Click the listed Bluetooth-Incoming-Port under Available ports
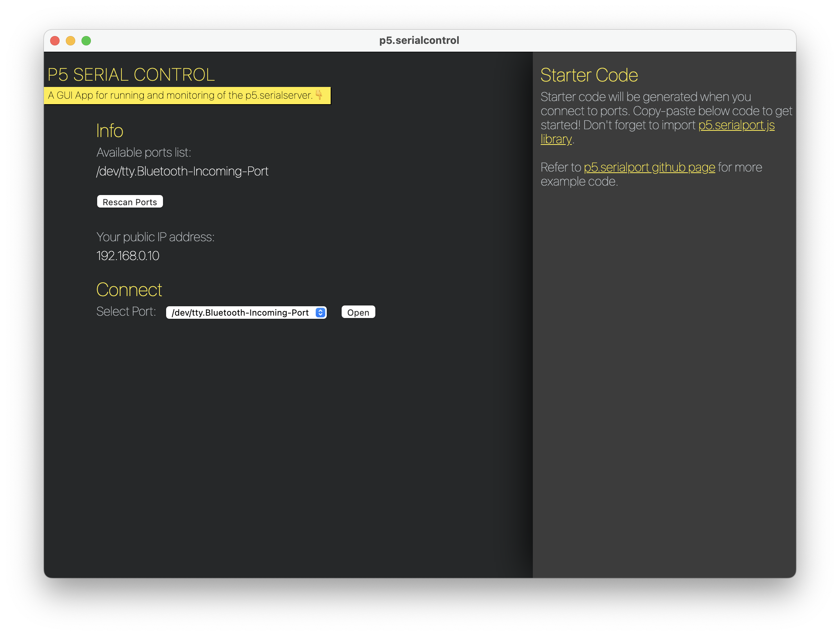 [182, 172]
